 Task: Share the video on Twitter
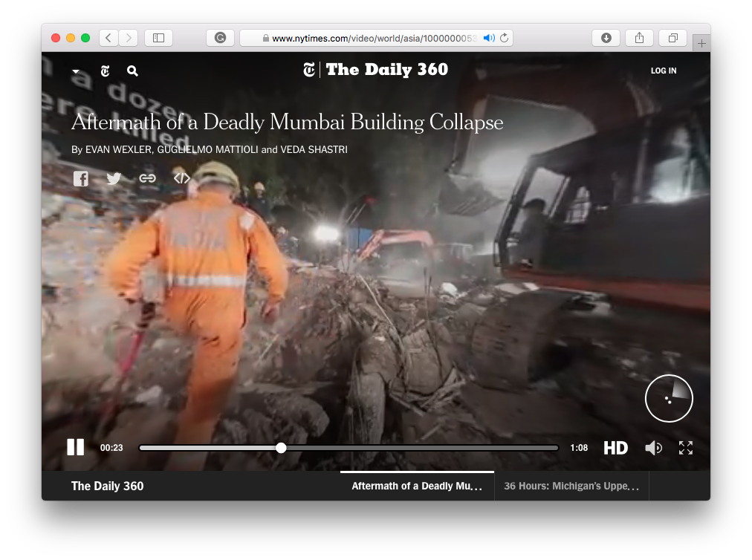pos(114,178)
